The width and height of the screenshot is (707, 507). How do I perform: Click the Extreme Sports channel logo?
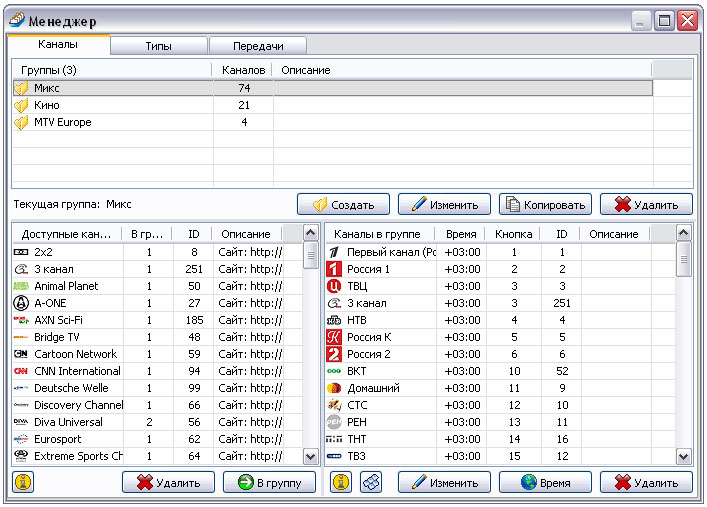pyautogui.click(x=21, y=456)
